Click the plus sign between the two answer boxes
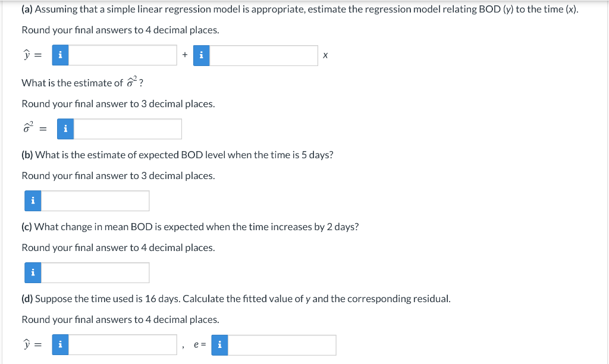 tap(184, 55)
